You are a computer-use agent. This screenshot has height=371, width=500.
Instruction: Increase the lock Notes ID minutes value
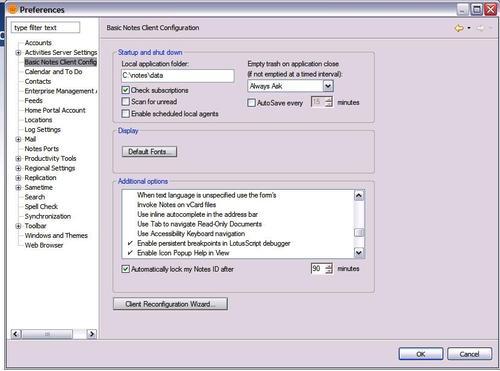[x=329, y=266]
